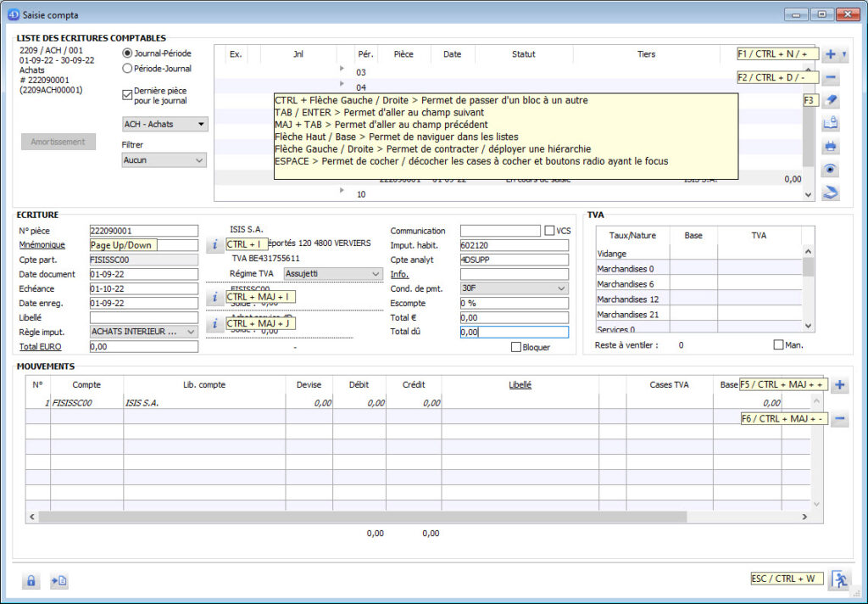Preview using the eye icon
This screenshot has height=604, width=868.
coord(832,169)
